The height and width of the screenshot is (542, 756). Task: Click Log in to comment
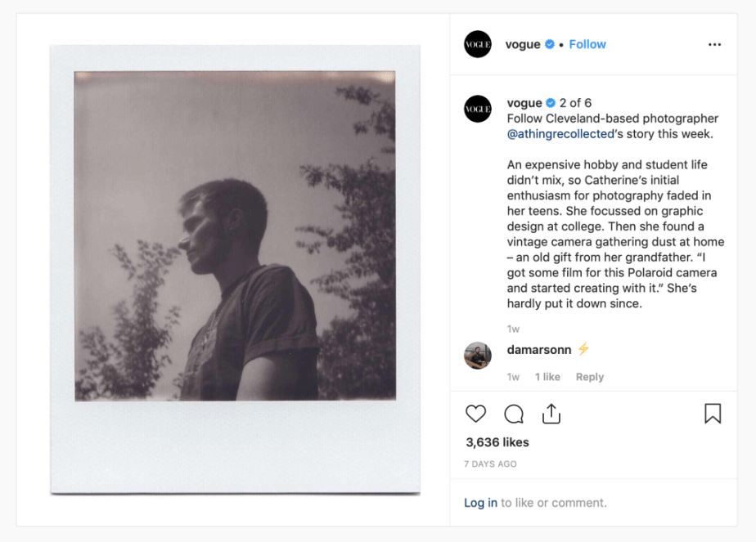pos(480,503)
